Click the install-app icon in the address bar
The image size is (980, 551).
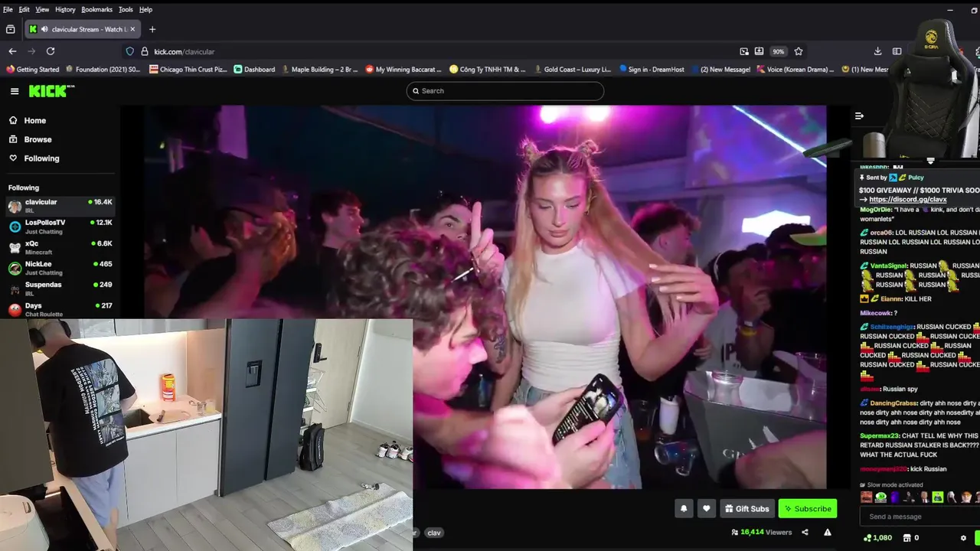point(759,51)
